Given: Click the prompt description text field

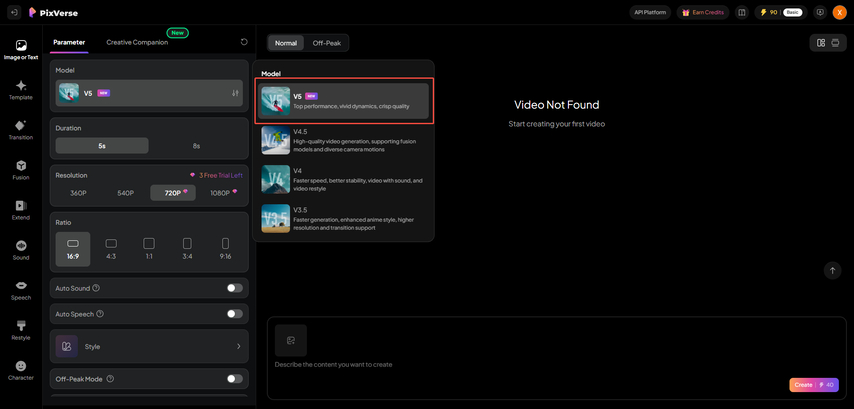Looking at the screenshot, I should [x=520, y=365].
